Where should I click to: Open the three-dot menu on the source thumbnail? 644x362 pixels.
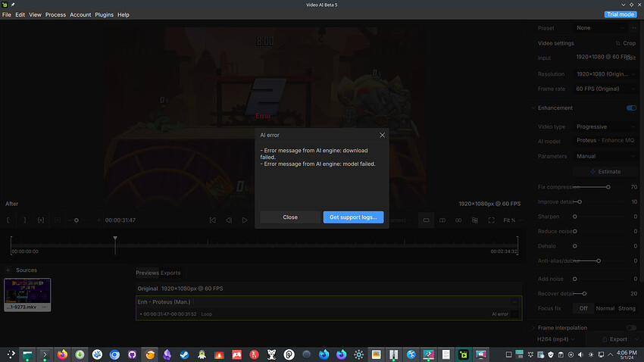coord(45,307)
